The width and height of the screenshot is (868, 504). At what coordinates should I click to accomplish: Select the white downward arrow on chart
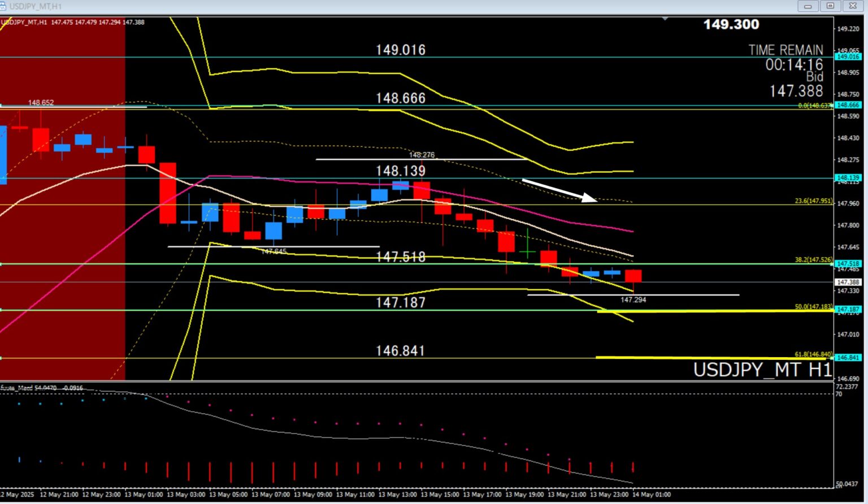coord(558,189)
